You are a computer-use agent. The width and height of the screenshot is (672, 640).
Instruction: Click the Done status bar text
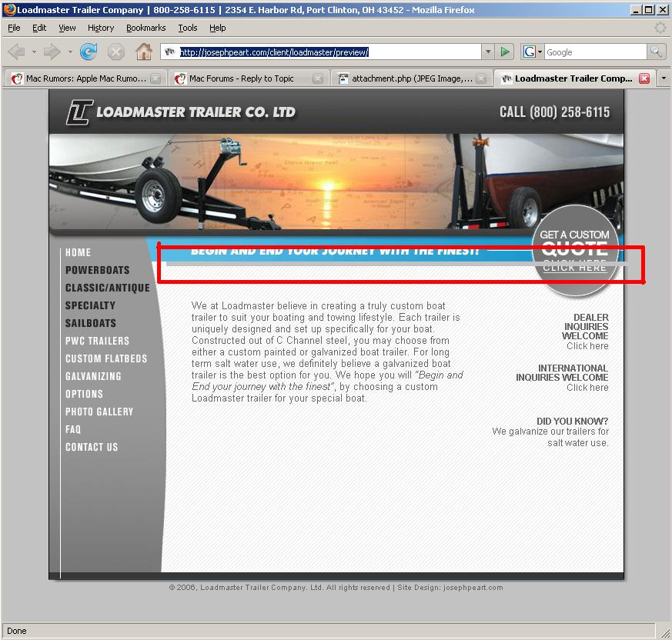[17, 631]
